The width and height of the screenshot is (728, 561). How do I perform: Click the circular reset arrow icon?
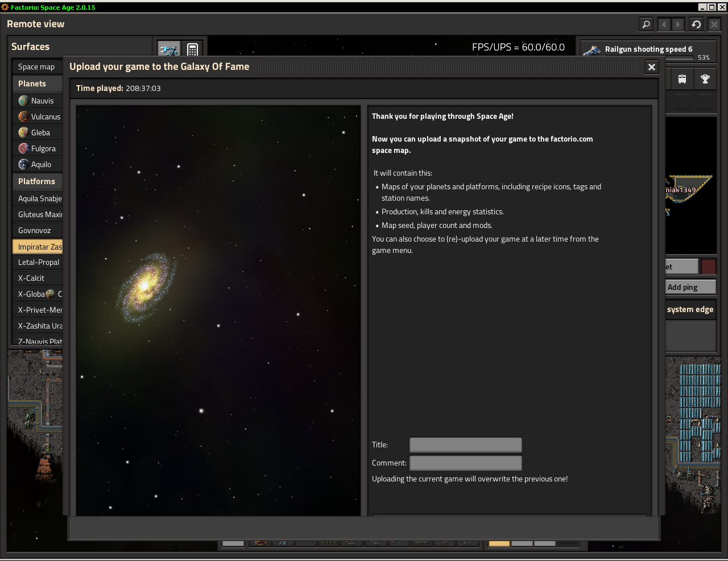(x=696, y=24)
